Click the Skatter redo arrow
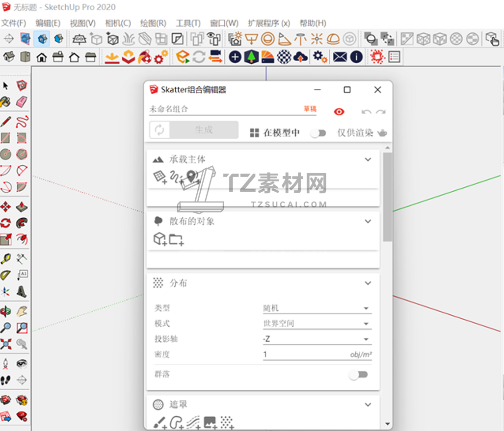The width and height of the screenshot is (504, 431). (381, 112)
